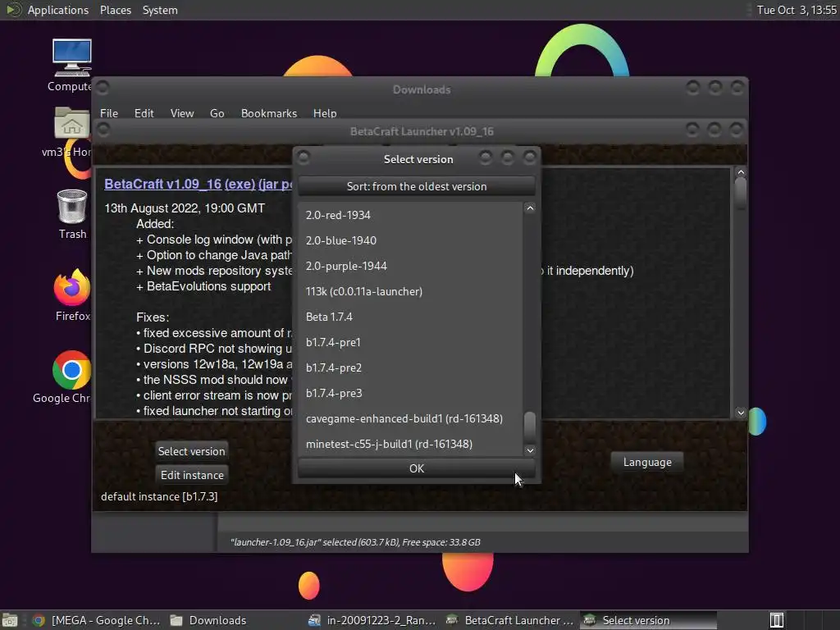840x630 pixels.
Task: Click the workspace switcher icon in bottom panel
Action: pos(777,620)
